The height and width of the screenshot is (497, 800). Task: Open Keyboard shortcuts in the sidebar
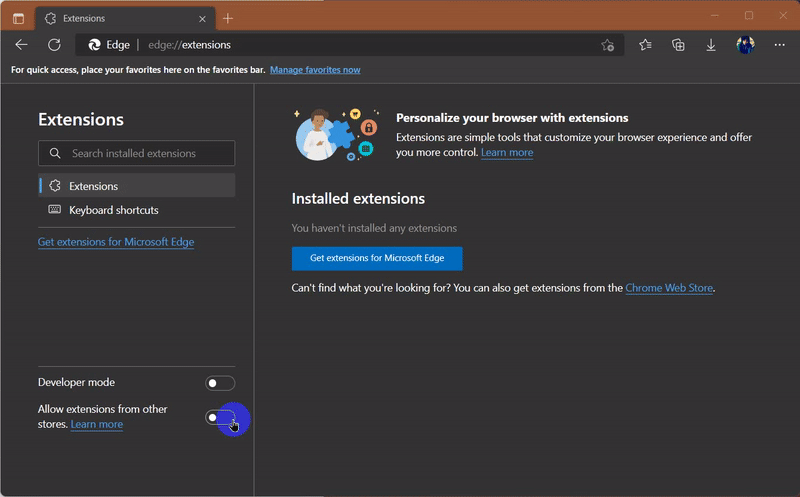tap(113, 210)
